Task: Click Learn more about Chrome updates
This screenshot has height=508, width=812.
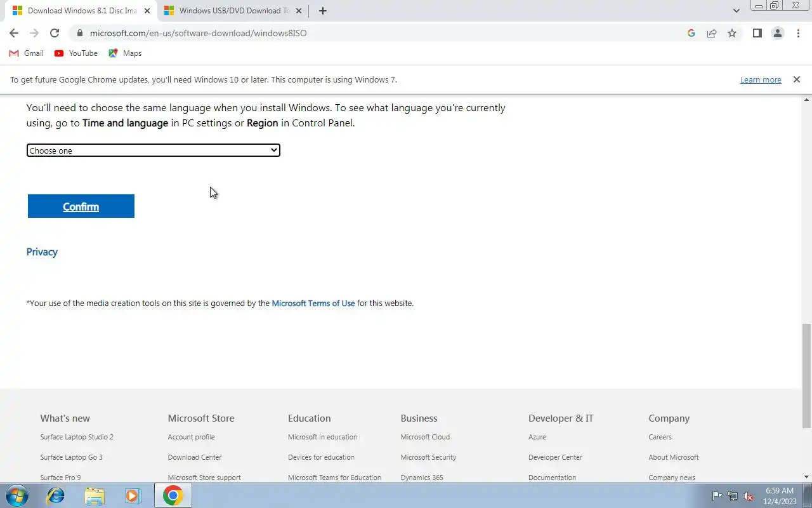Action: 761,80
